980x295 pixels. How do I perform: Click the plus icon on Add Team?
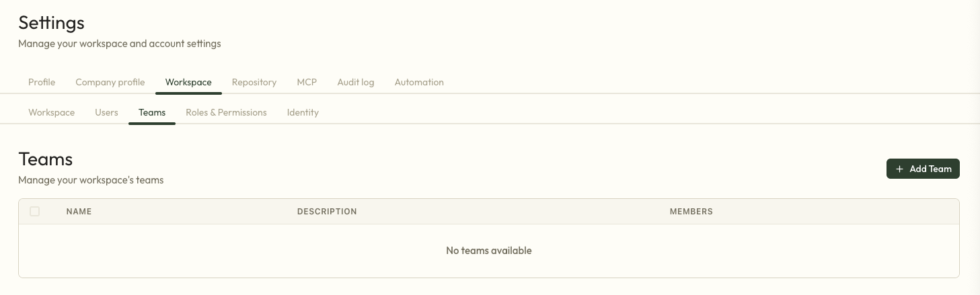click(899, 169)
